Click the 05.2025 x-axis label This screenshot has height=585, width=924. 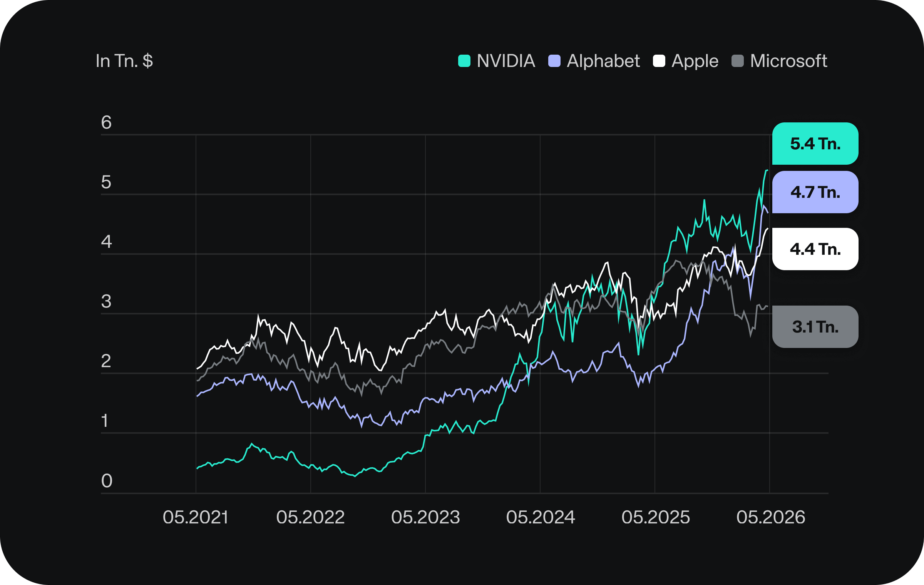tap(656, 517)
